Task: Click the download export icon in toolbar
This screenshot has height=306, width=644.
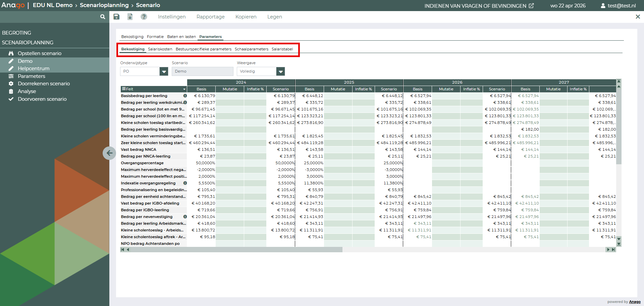Action: pyautogui.click(x=130, y=17)
